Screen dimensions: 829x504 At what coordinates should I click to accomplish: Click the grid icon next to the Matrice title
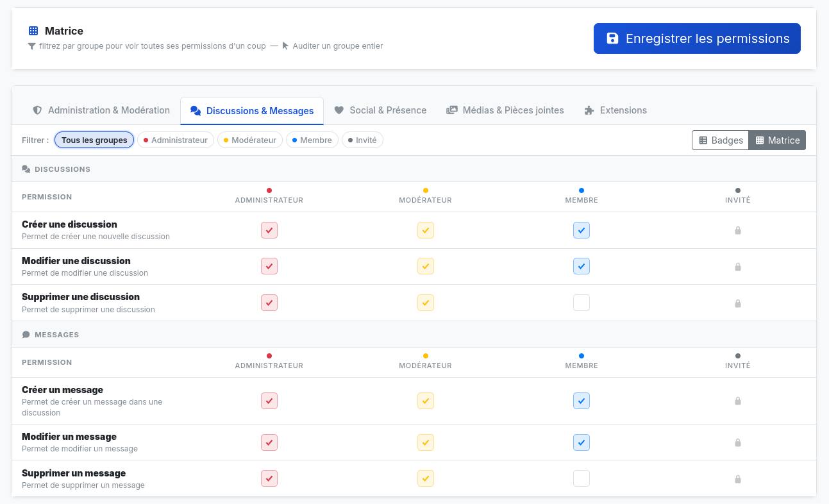[x=33, y=29]
